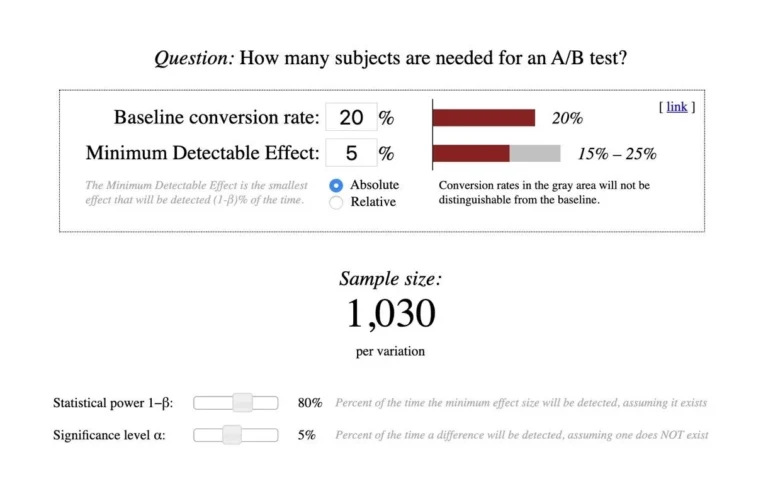Click the 5% significance value text
The width and height of the screenshot is (768, 496).
tap(306, 435)
